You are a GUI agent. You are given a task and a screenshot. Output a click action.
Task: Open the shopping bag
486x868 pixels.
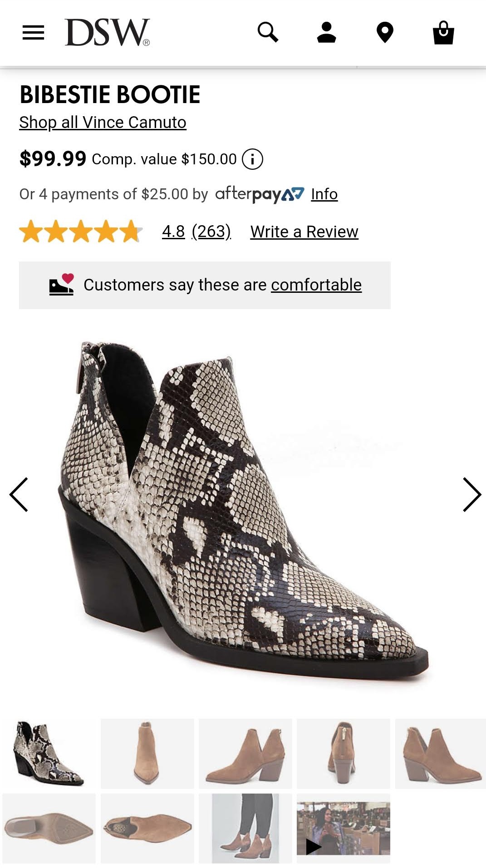[x=443, y=33]
